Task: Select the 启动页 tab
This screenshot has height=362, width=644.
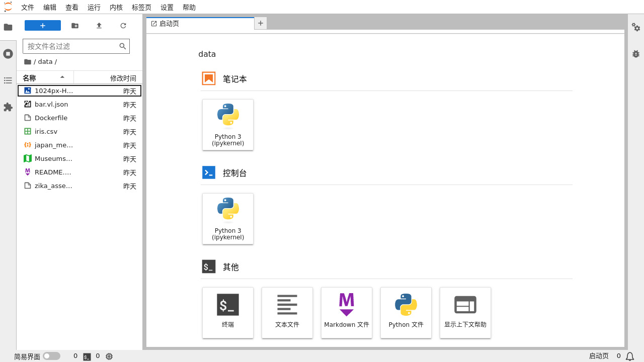Action: tap(200, 24)
